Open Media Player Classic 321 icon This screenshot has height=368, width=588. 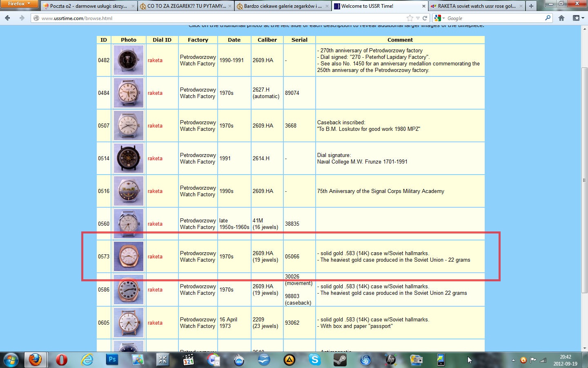coord(188,360)
